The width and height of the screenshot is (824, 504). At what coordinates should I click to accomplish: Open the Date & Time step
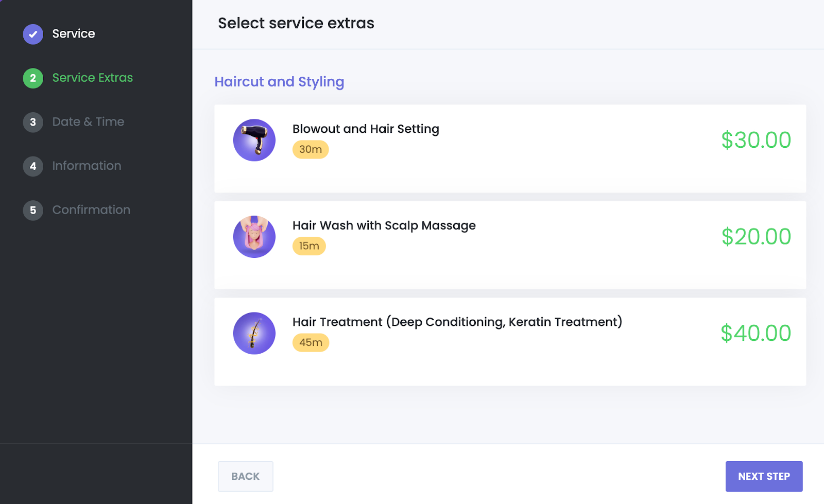[x=88, y=122]
